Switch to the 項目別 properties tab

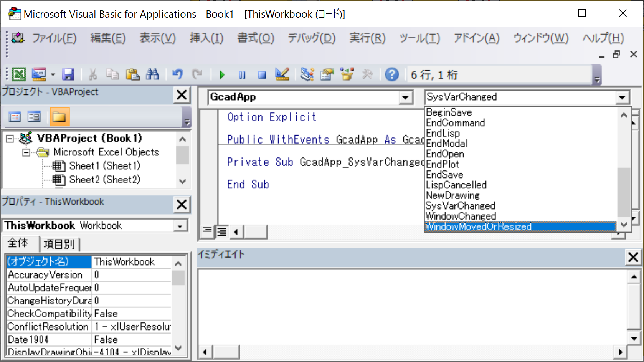(x=59, y=244)
